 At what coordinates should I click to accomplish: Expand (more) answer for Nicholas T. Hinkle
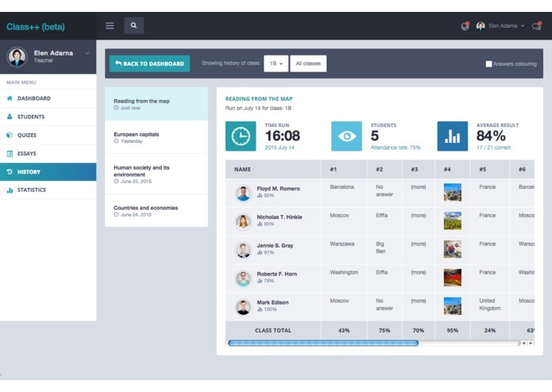click(419, 216)
